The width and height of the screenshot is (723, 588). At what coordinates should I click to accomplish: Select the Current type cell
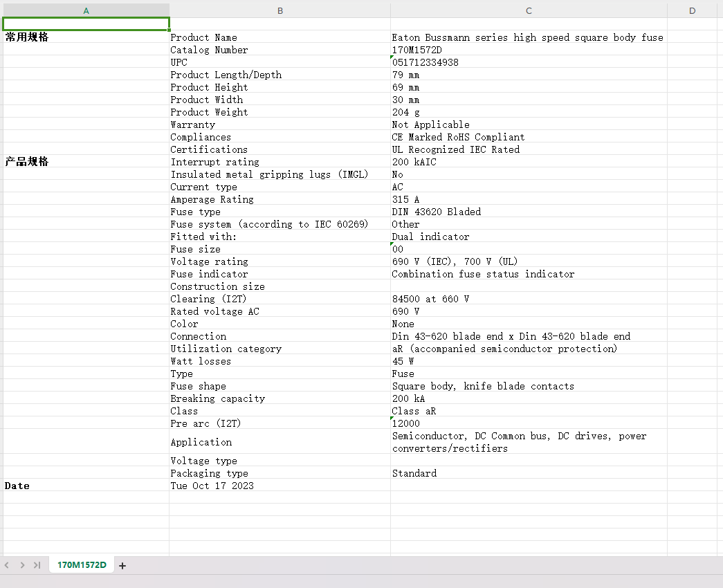tap(280, 186)
